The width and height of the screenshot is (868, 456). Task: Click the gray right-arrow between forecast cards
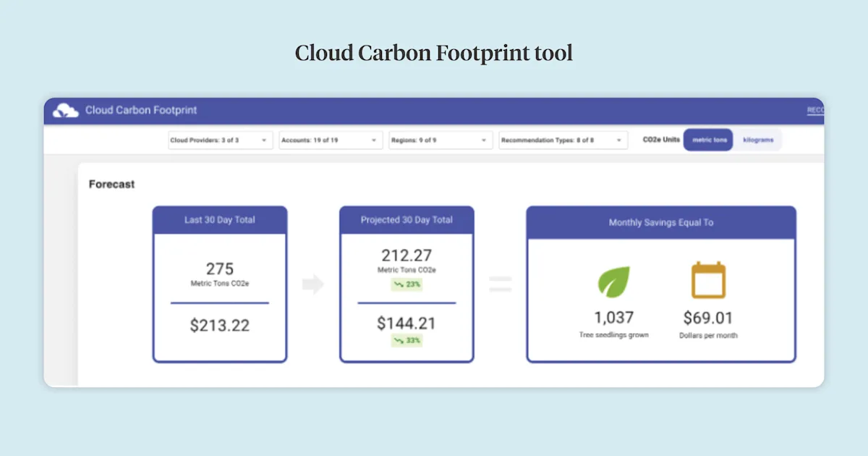point(312,284)
